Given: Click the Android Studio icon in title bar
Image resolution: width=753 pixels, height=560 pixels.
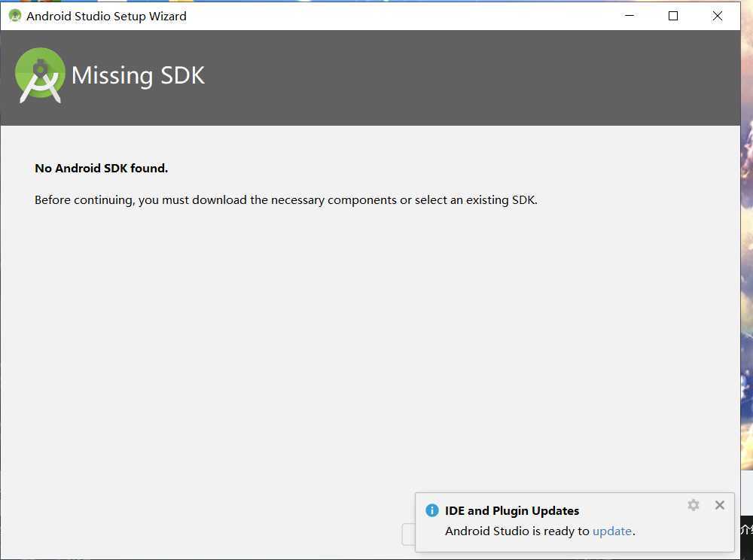Looking at the screenshot, I should click(15, 16).
